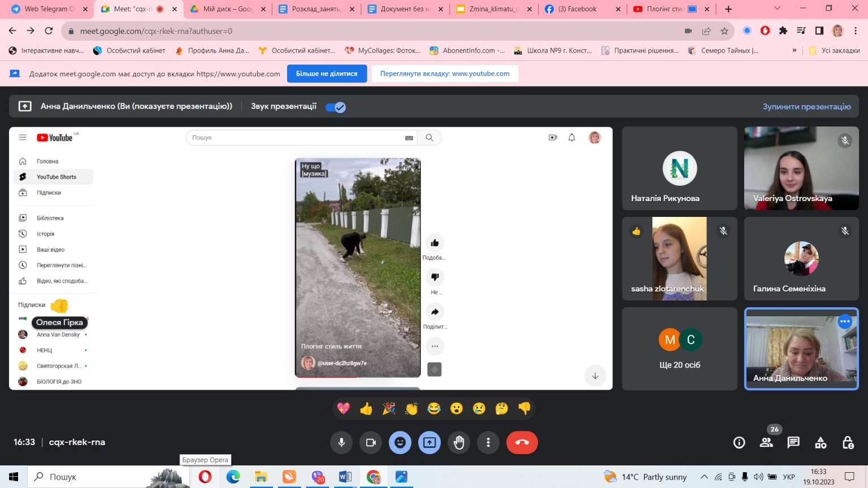Open Усі закладки folder
The width and height of the screenshot is (868, 488).
click(x=835, y=50)
